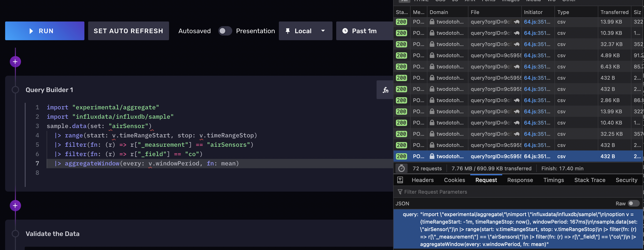Open the Flux script editor (fn) icon
Screen dimensions: 644x250
(385, 90)
